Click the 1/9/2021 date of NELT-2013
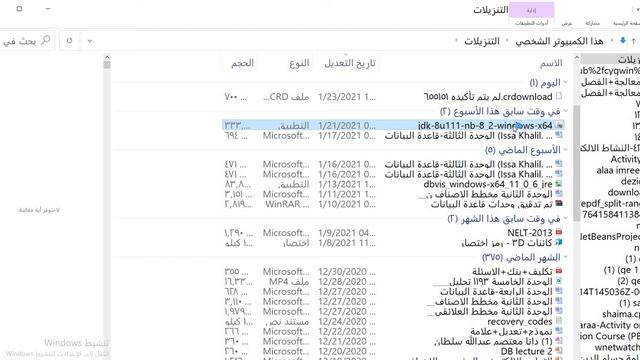Viewport: 640px width, 360px height. 347,233
